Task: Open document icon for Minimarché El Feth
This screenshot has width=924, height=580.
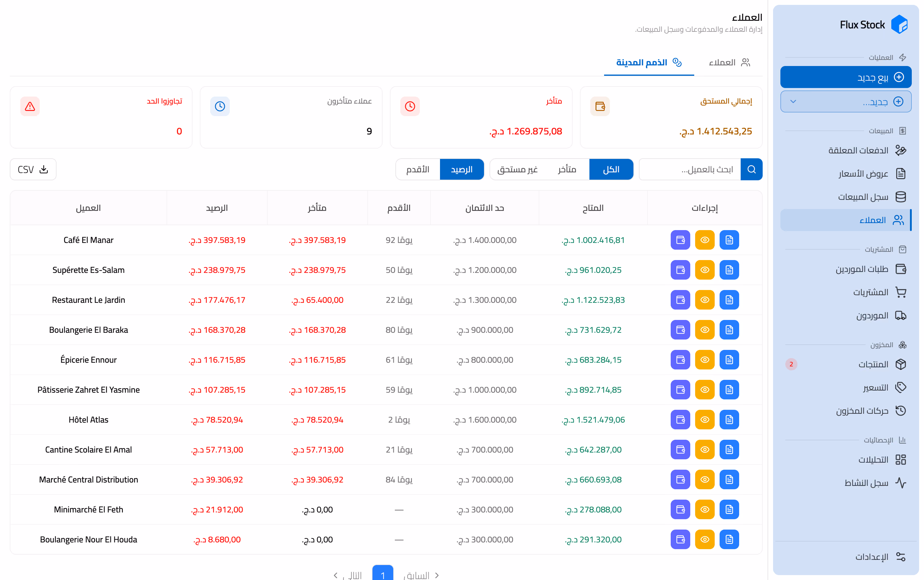Action: pyautogui.click(x=729, y=509)
